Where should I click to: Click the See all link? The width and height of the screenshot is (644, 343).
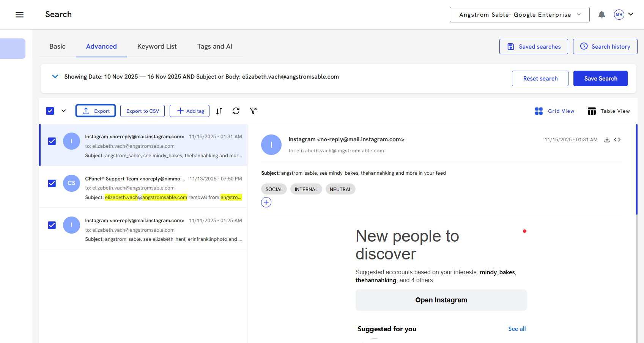[517, 329]
